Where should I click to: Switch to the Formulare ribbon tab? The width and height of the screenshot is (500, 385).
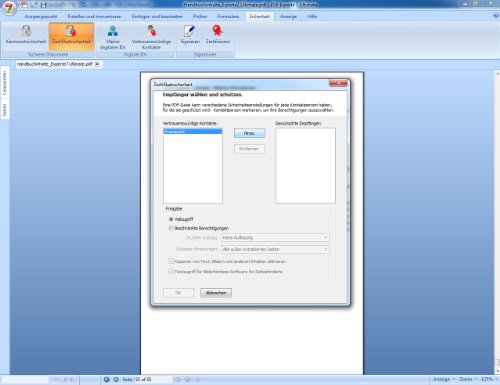tap(228, 16)
